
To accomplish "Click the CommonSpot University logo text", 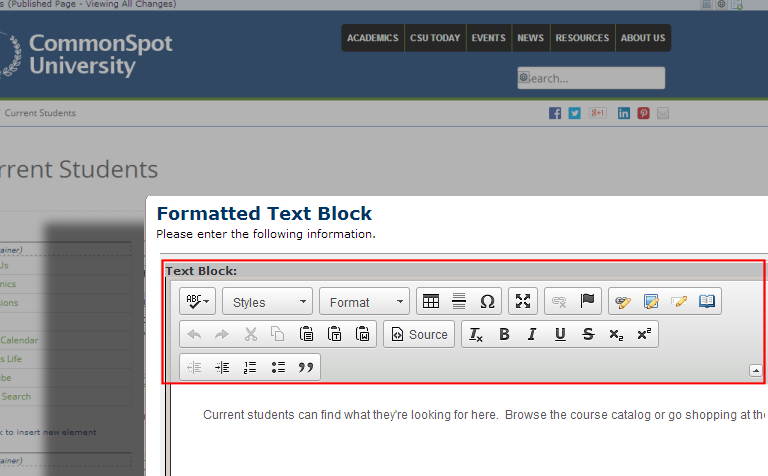I will [x=100, y=54].
